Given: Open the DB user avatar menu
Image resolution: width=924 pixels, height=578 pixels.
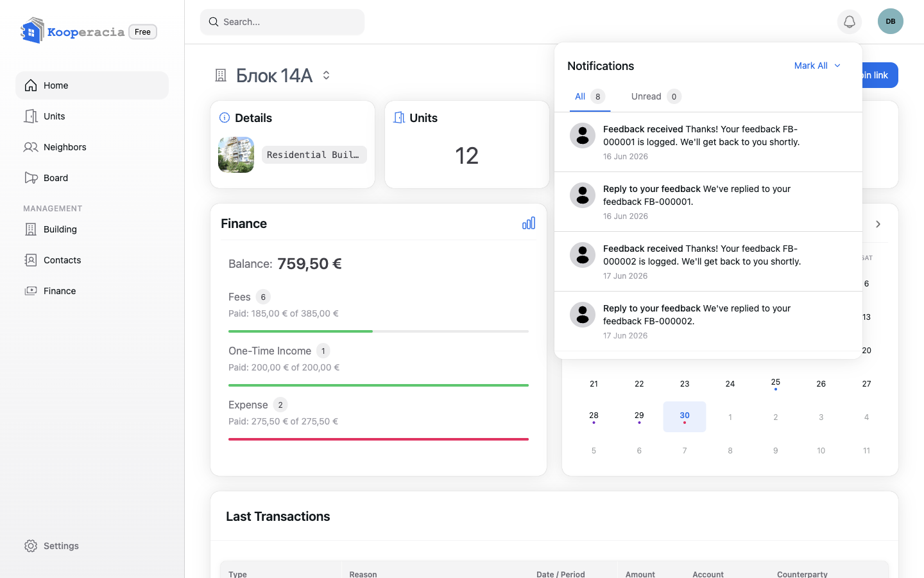Looking at the screenshot, I should click(x=891, y=21).
